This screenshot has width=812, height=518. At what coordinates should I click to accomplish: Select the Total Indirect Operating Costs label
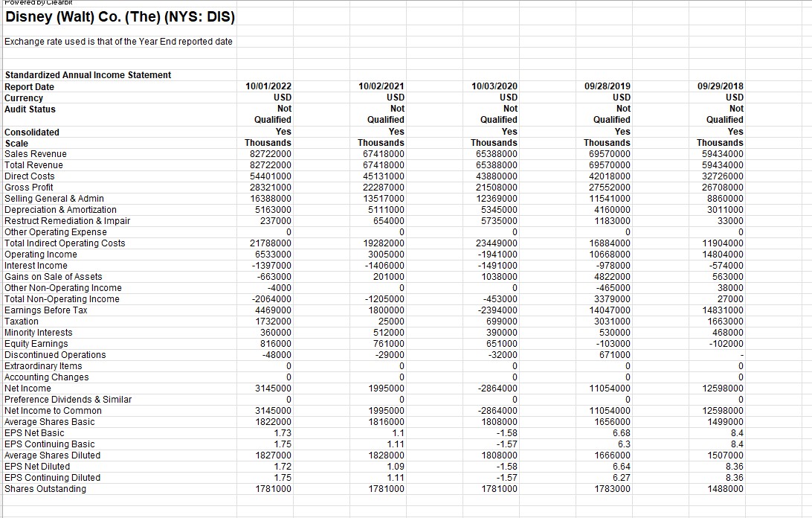pyautogui.click(x=65, y=243)
